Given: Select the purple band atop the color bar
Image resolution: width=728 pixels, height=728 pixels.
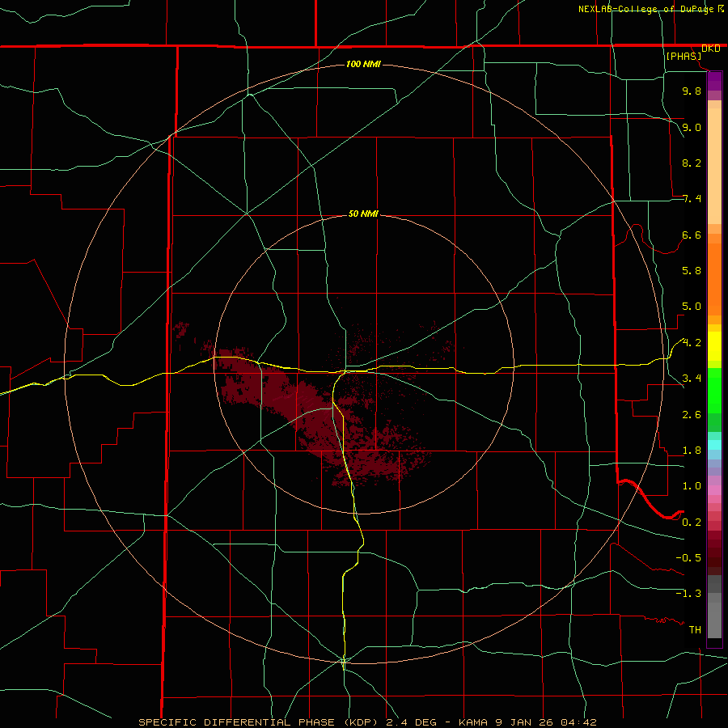Looking at the screenshot, I should tap(714, 81).
